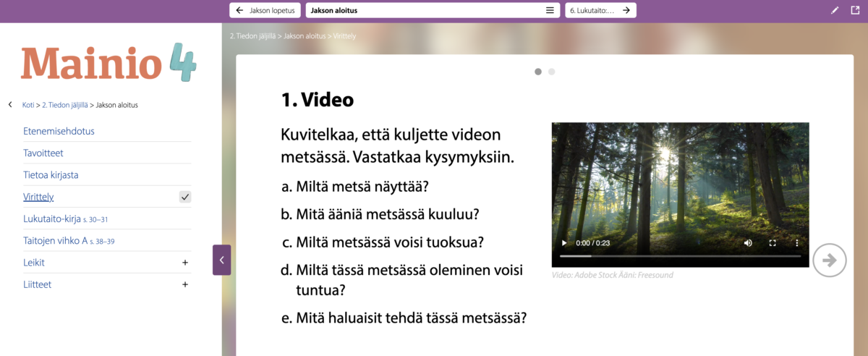868x356 pixels.
Task: Open Etenemisehdotus in the sidebar
Action: click(x=59, y=131)
